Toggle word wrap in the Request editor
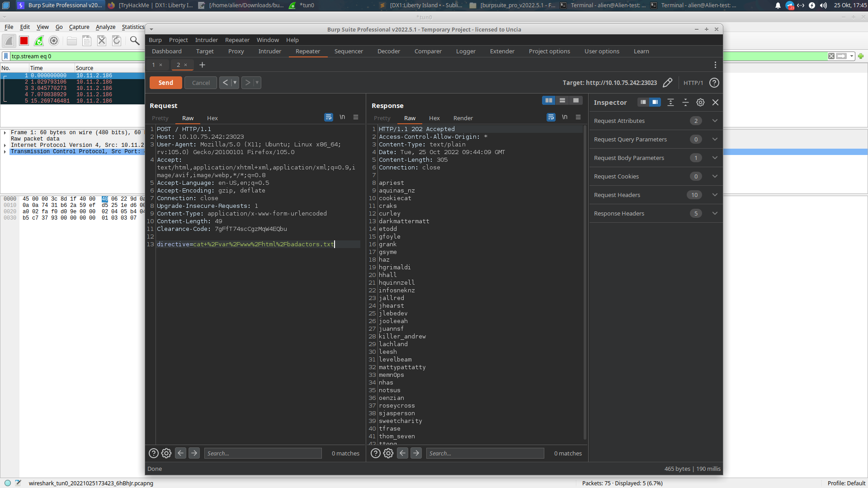868x488 pixels. (x=329, y=117)
